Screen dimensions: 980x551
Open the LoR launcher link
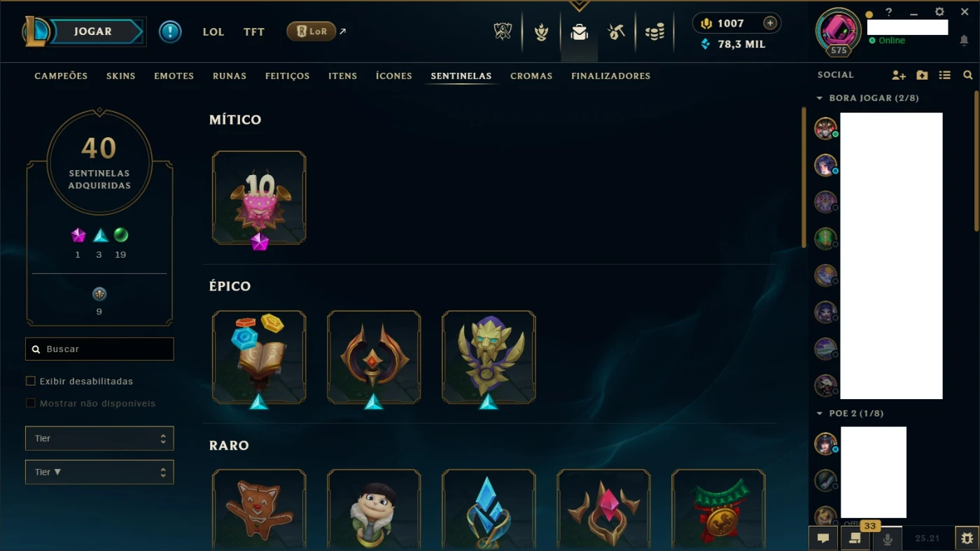pyautogui.click(x=311, y=31)
